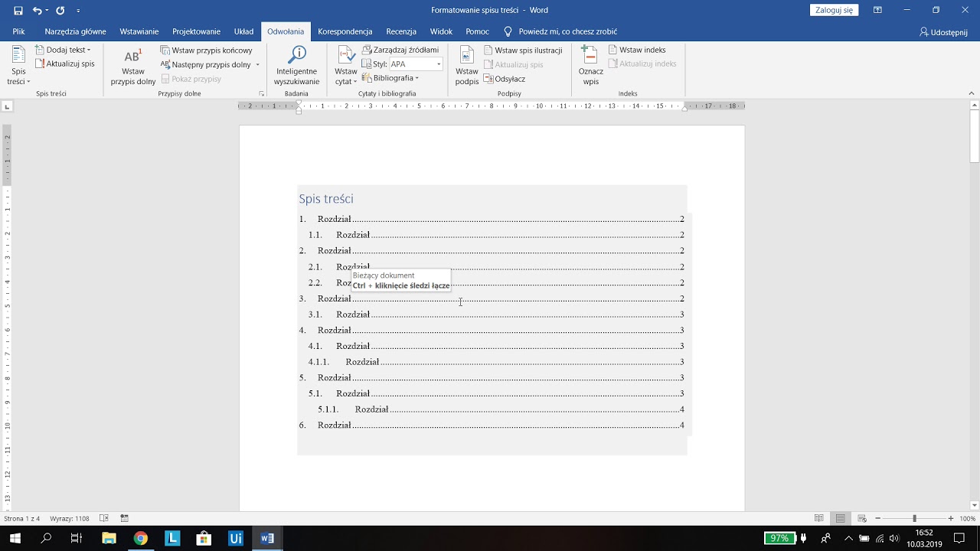The height and width of the screenshot is (551, 980).
Task: Click TOC entry 4.1.1. Rozdział
Action: point(496,362)
